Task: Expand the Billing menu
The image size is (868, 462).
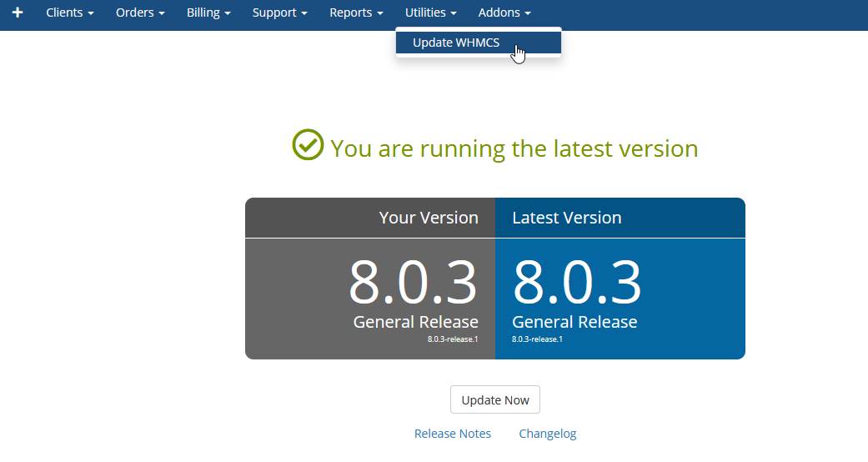Action: coord(208,13)
